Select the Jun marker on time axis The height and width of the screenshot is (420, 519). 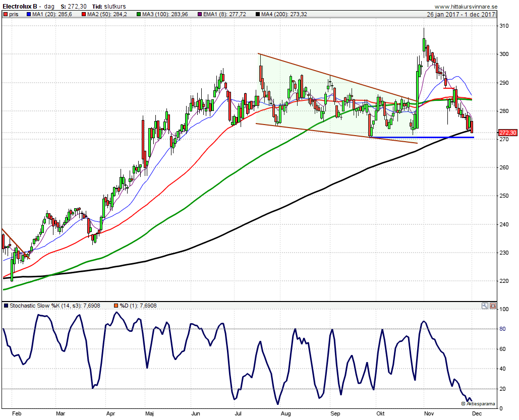tap(196, 414)
